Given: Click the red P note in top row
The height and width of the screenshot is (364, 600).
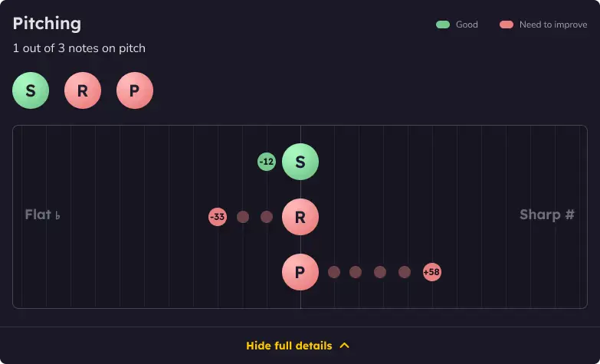Looking at the screenshot, I should [135, 90].
